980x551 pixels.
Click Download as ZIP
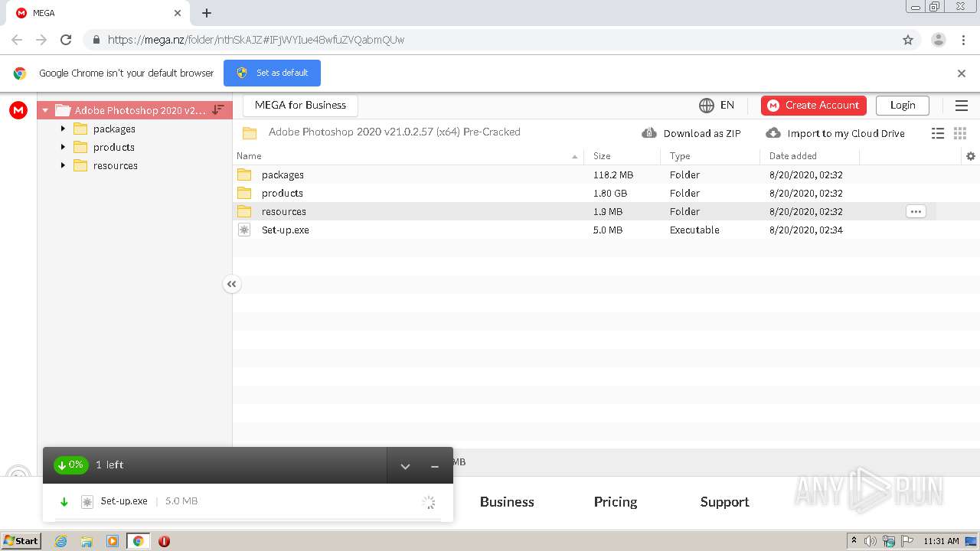point(691,133)
